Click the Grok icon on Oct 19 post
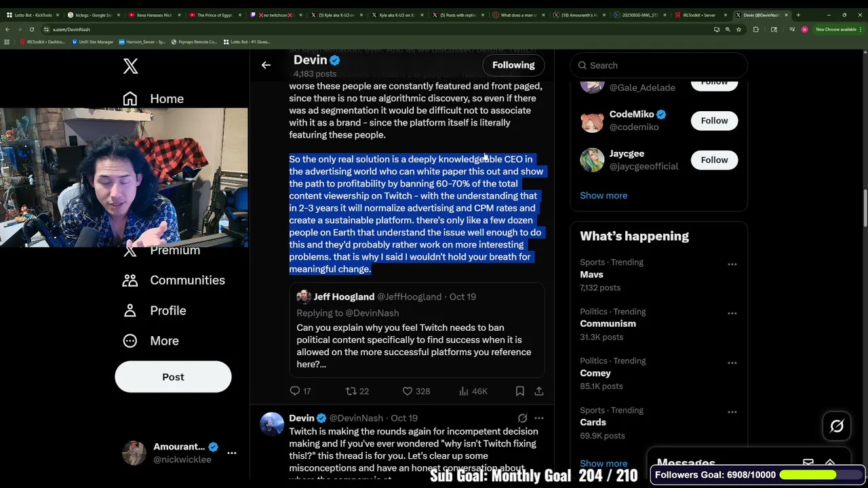 pos(522,418)
